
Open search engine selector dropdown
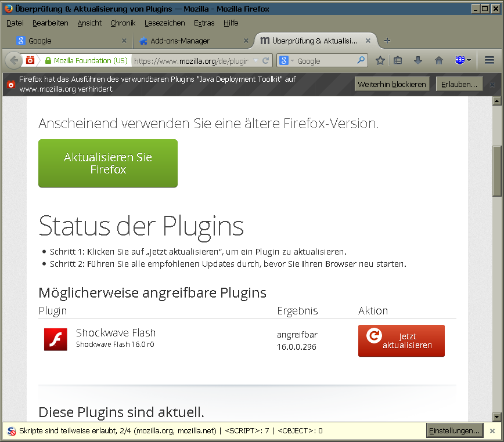293,60
